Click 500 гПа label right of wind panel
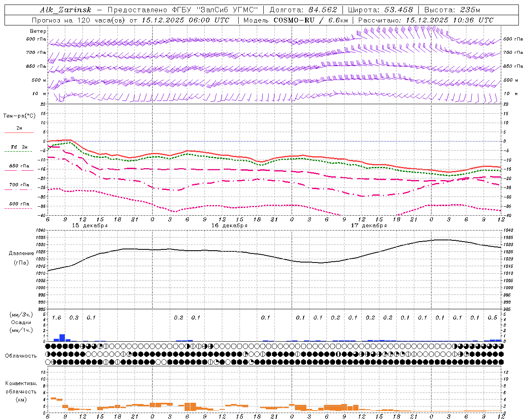Screen dimensions: 525x420 [513, 39]
